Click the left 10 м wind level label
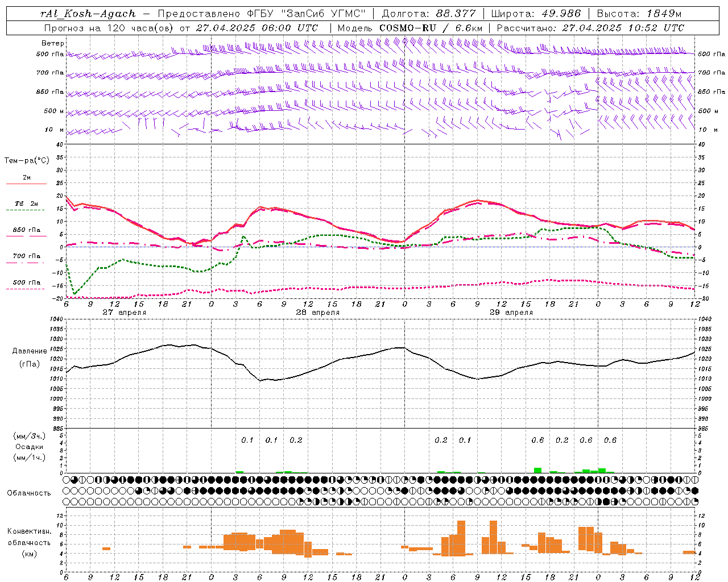Image resolution: width=728 pixels, height=582 pixels. 55,130
